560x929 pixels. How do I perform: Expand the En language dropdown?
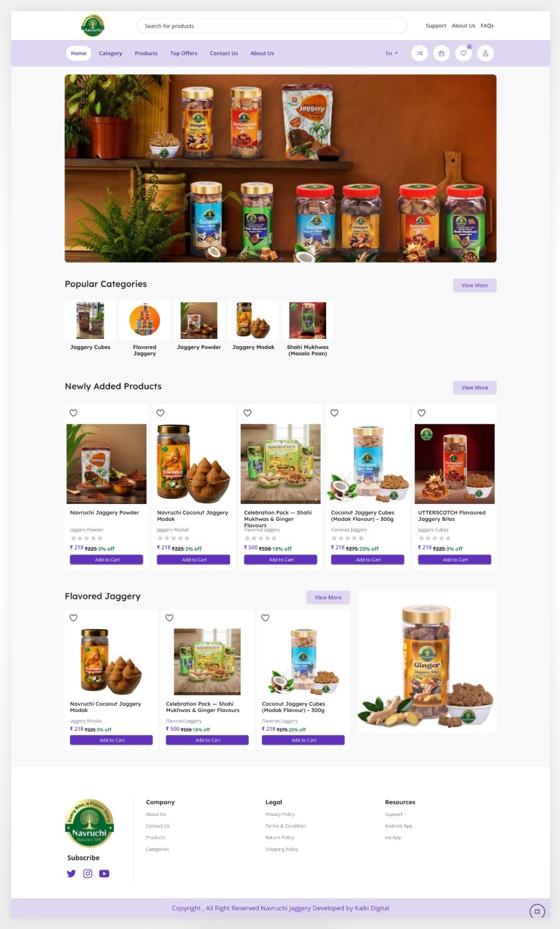pyautogui.click(x=392, y=53)
